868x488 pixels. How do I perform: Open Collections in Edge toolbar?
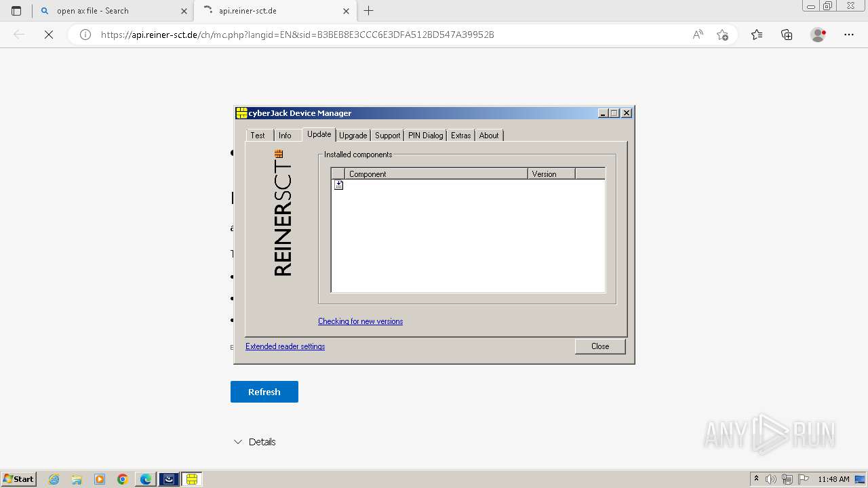(x=787, y=35)
